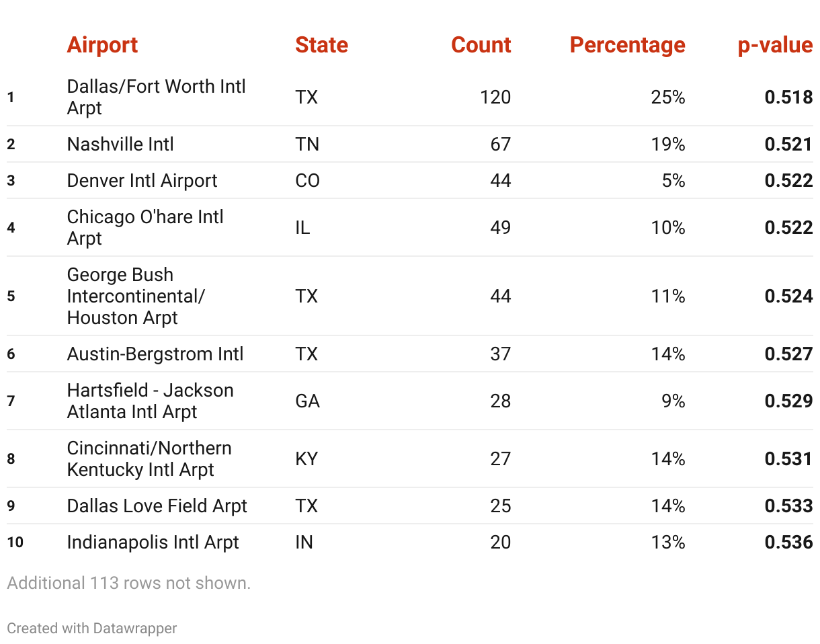Click Chicago O'hare Intl Arpt cell
Screen dimensions: 820x644
(x=145, y=228)
